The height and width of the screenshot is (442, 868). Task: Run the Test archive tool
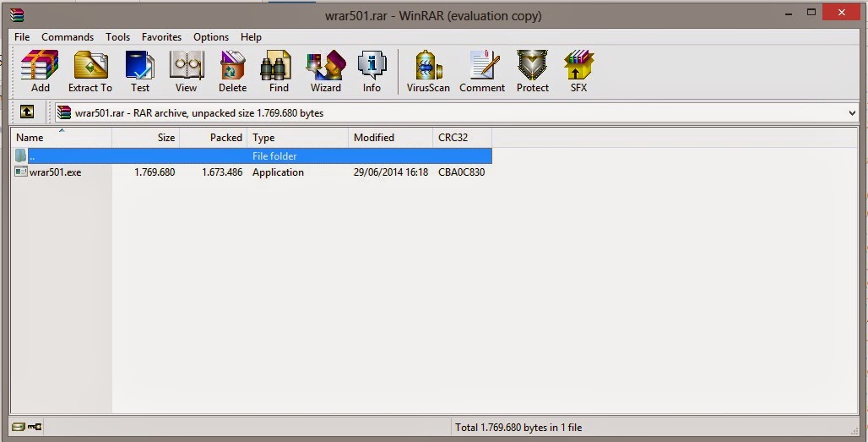coord(140,71)
